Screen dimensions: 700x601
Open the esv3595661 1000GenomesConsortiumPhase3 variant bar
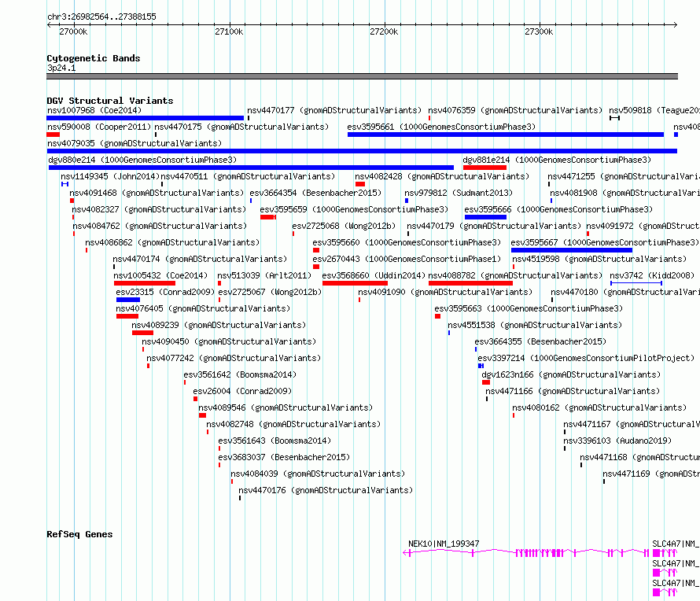pos(506,135)
